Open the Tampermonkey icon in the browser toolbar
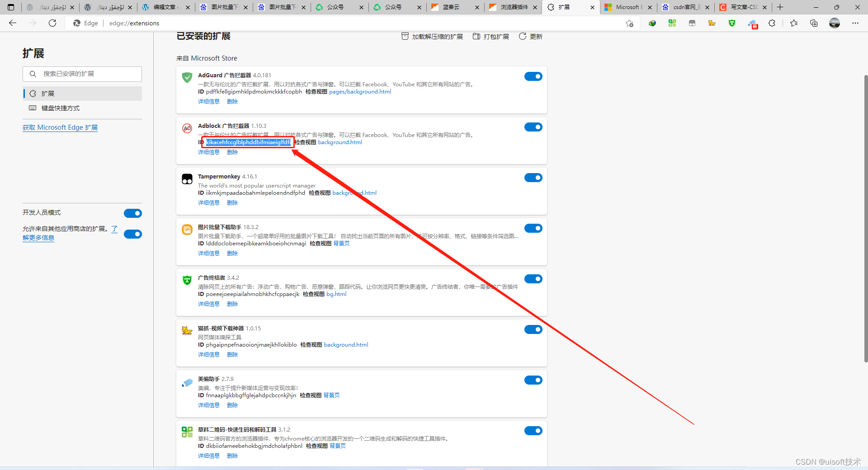The image size is (868, 470). coord(692,23)
